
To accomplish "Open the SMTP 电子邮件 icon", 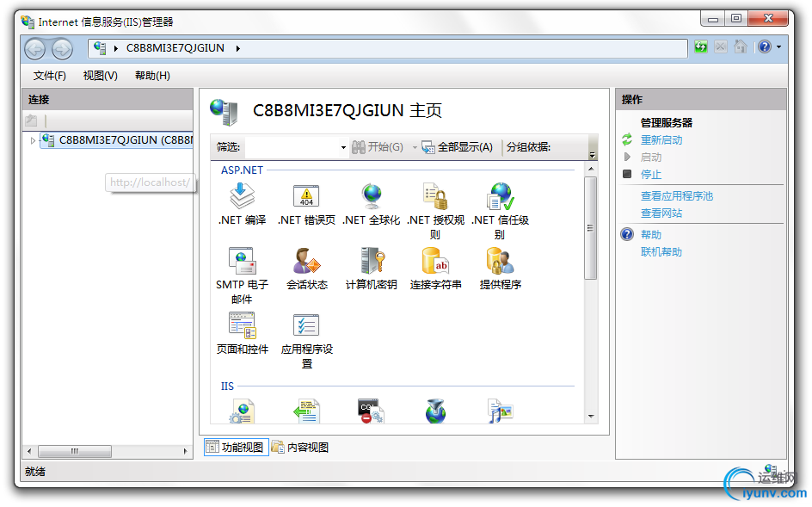I will tap(242, 261).
